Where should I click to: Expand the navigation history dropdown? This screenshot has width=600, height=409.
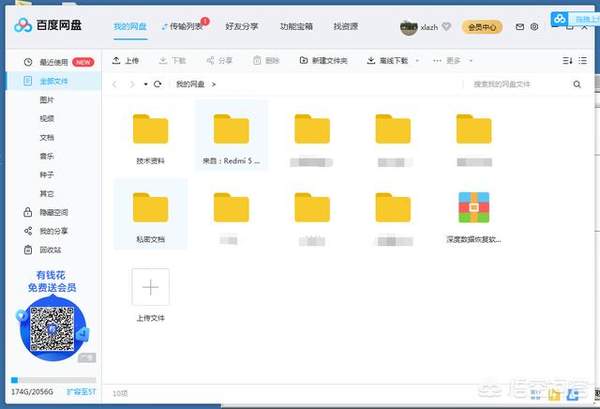(x=146, y=84)
